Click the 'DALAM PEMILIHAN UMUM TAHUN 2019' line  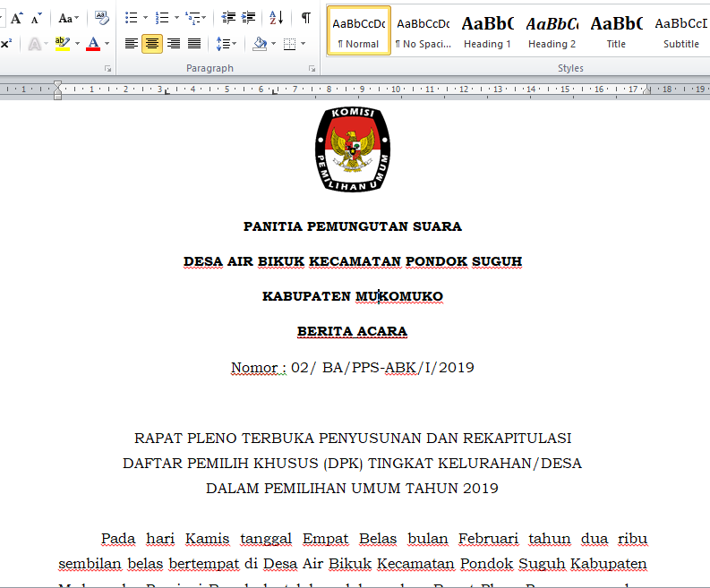[352, 489]
